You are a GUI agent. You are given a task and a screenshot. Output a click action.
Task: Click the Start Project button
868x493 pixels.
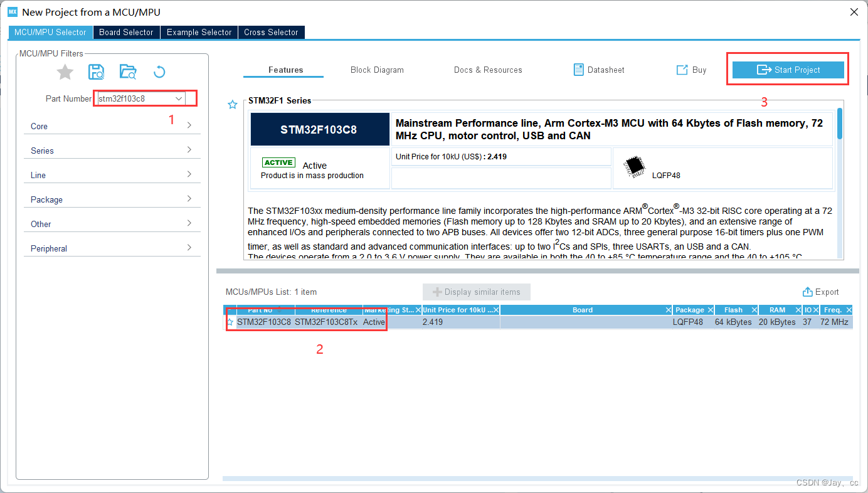[788, 70]
